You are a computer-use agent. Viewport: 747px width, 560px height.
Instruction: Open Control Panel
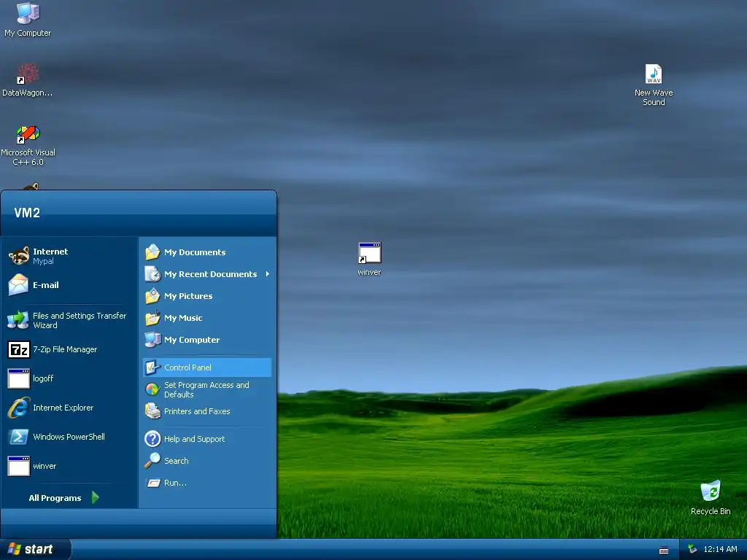pyautogui.click(x=207, y=367)
